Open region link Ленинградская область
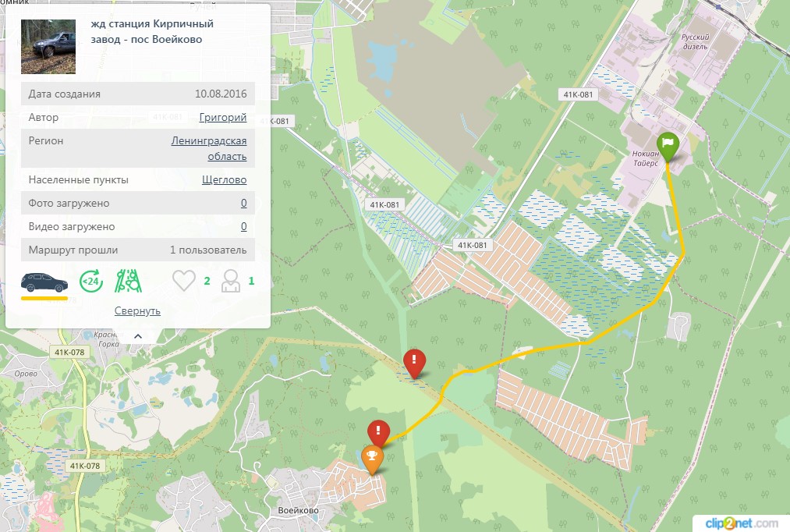This screenshot has width=790, height=532. [208, 149]
